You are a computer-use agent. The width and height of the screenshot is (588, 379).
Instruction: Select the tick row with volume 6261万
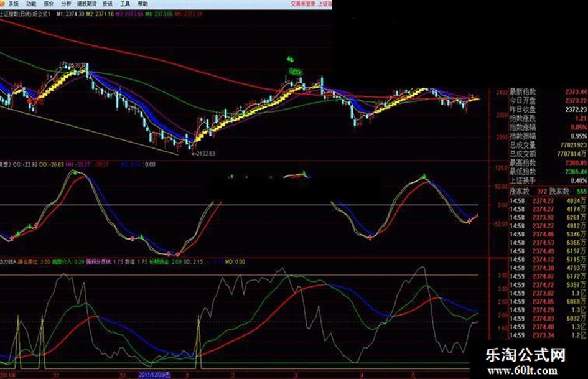[x=548, y=218]
